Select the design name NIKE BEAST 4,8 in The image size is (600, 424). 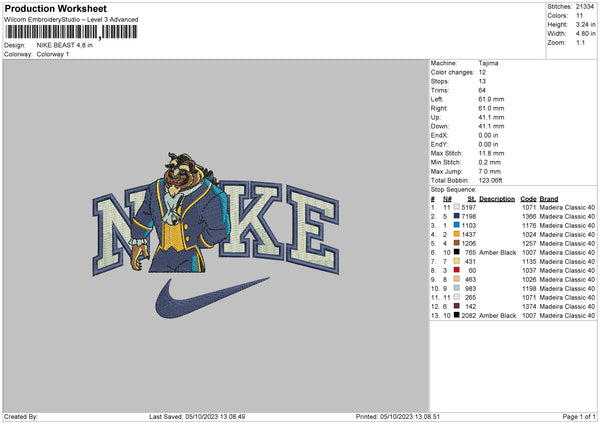(65, 45)
